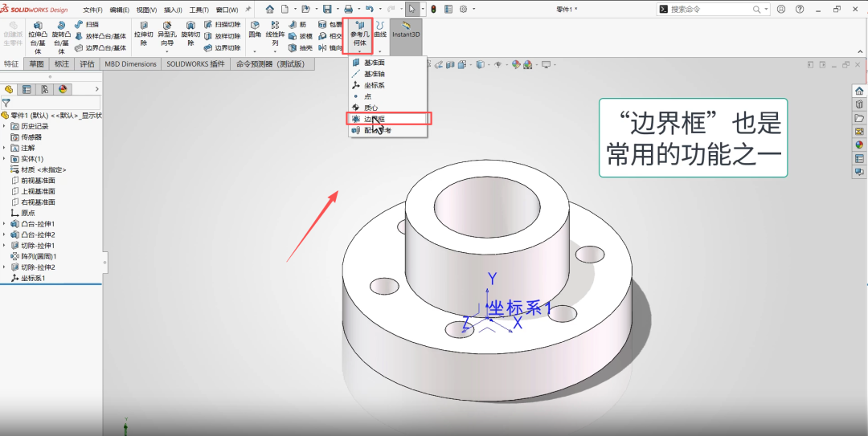
Task: Open the 异型孔向导 hole wizard
Action: point(166,37)
